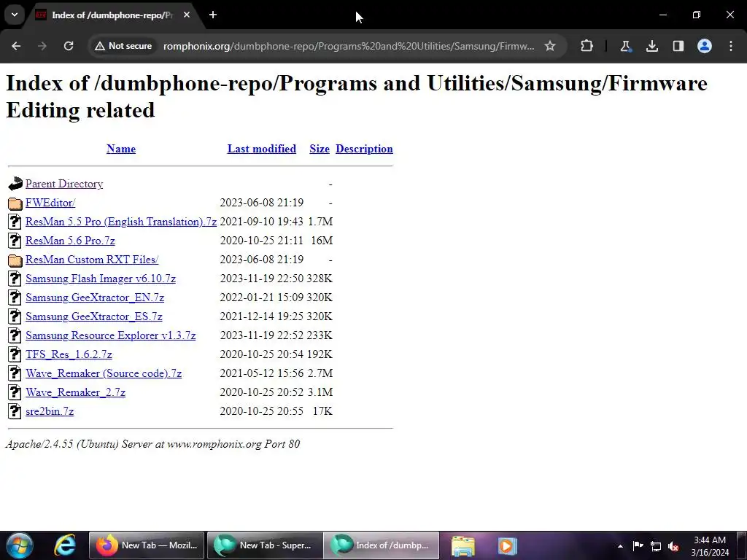Viewport: 747px width, 560px height.
Task: Click the address bar URL
Action: coord(349,46)
